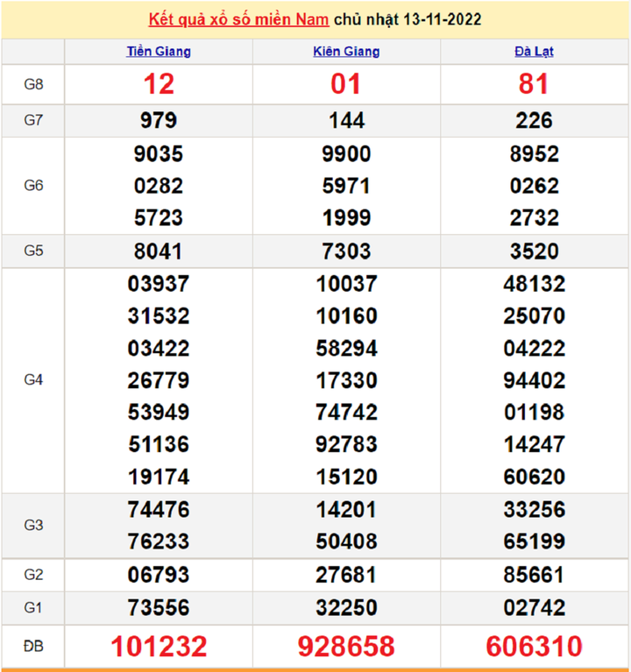Image resolution: width=631 pixels, height=672 pixels.
Task: Click the red G8 number 01
Action: point(346,84)
